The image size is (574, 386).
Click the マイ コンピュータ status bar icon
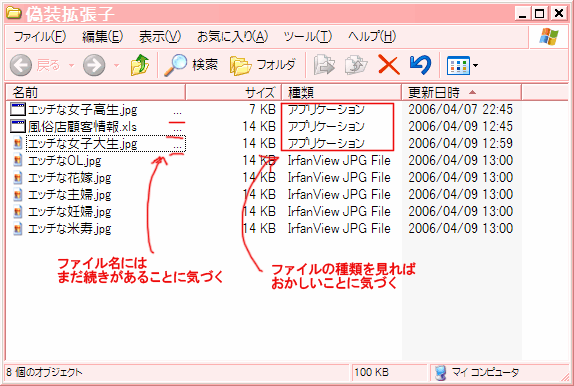[441, 373]
